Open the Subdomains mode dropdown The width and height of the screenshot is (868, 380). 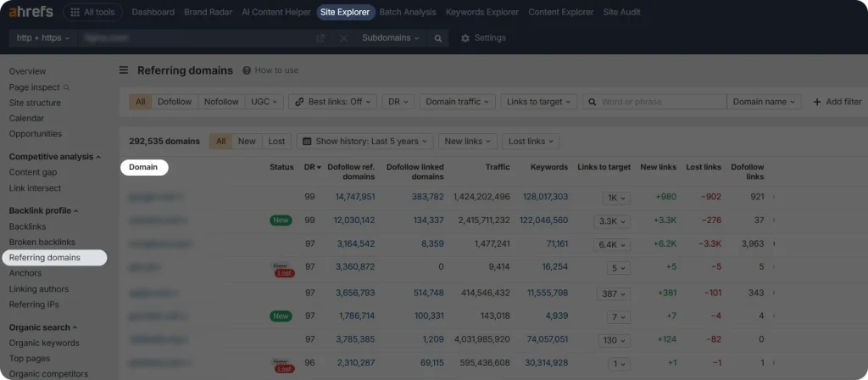pos(390,38)
